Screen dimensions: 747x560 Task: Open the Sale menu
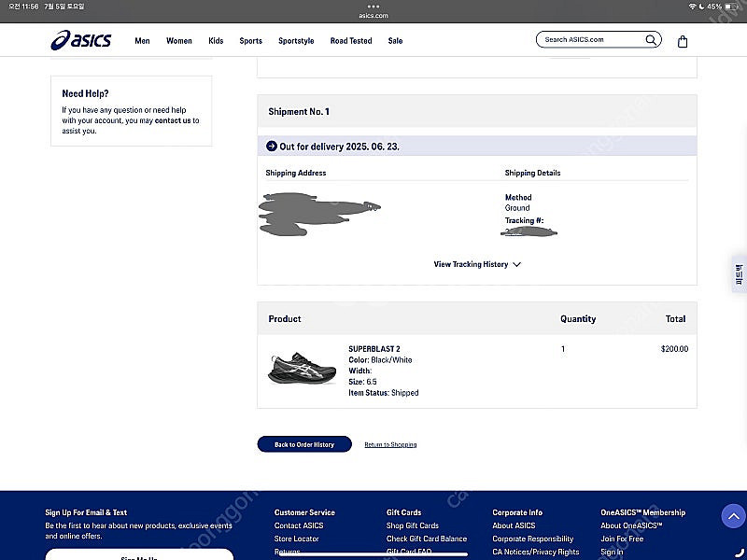click(x=395, y=41)
